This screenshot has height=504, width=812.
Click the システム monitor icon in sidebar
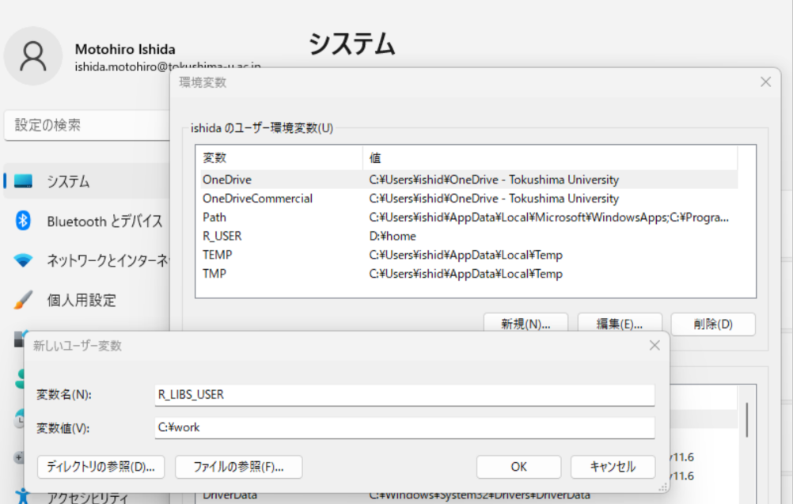tap(23, 181)
